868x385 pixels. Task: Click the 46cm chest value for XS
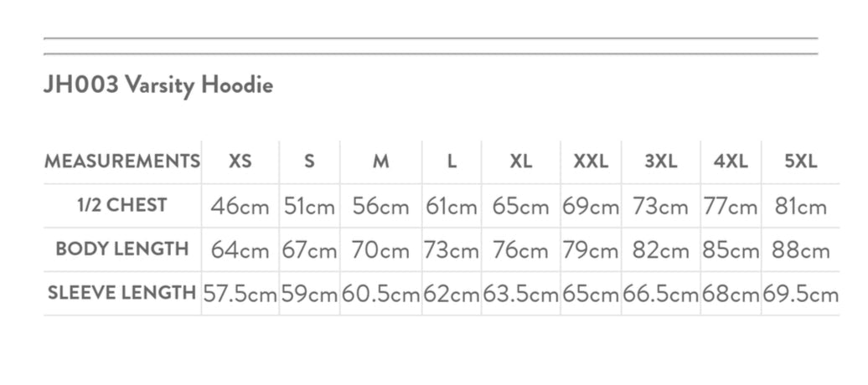(x=240, y=206)
